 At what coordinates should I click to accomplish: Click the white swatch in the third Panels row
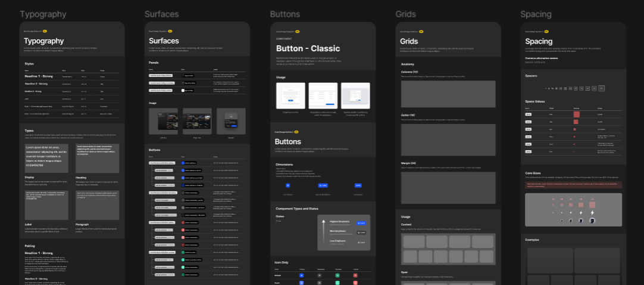click(183, 90)
